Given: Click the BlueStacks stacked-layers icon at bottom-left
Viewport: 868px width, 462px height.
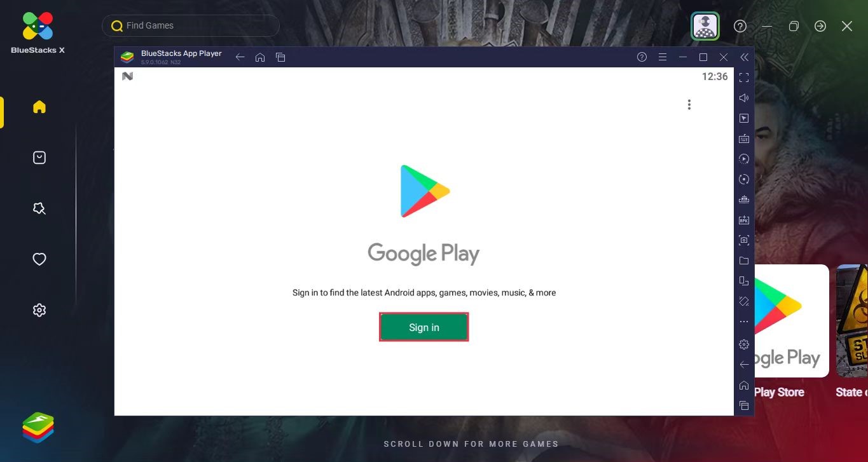Looking at the screenshot, I should (x=38, y=428).
